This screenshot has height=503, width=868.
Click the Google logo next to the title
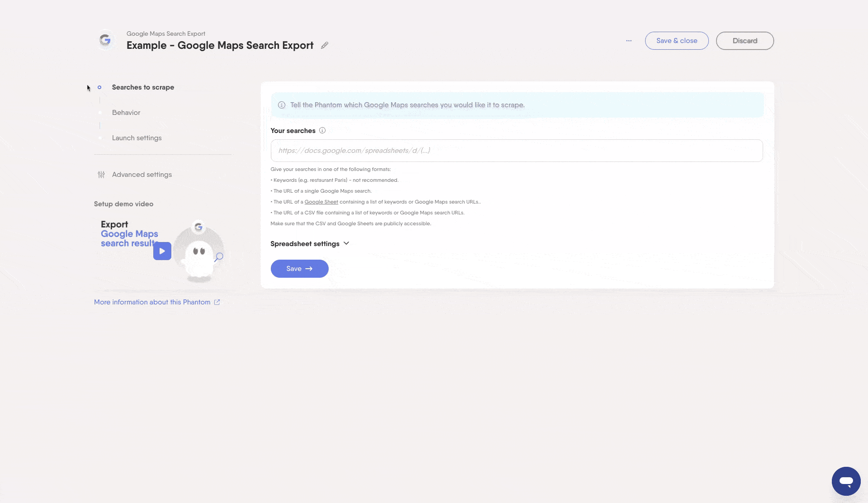coord(105,41)
